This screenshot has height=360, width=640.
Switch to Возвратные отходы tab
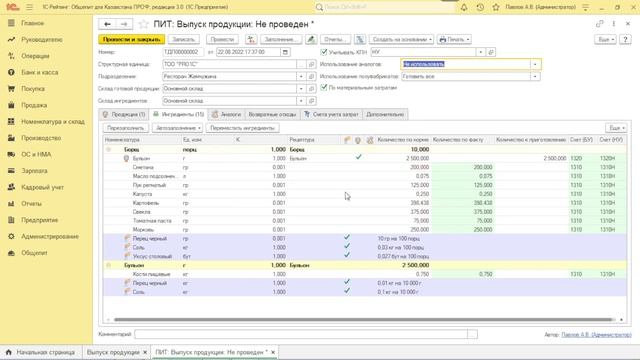tap(272, 114)
